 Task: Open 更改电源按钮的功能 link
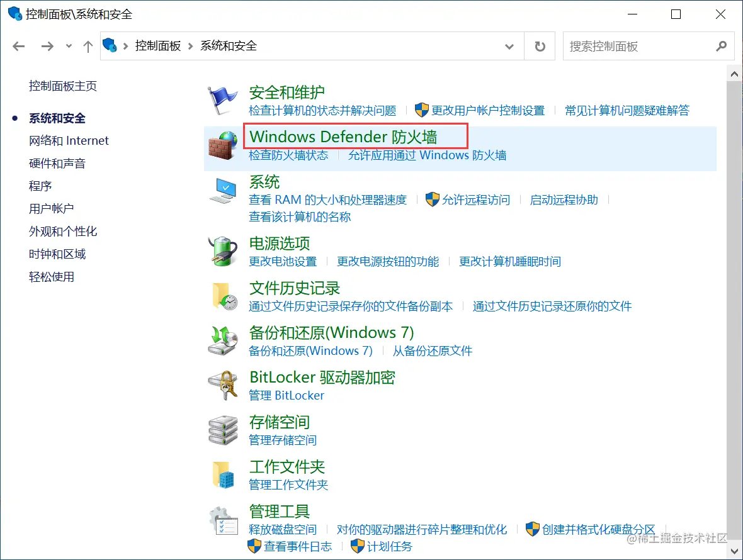(x=388, y=261)
